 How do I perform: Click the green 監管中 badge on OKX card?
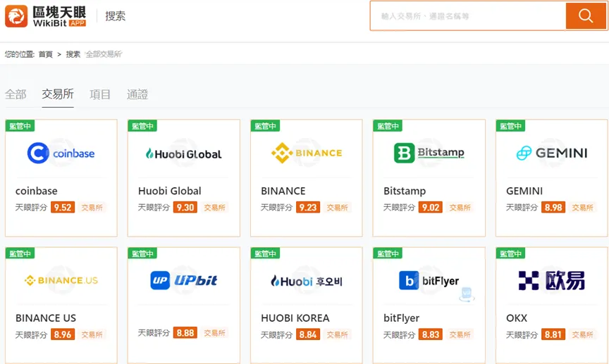[x=510, y=253]
